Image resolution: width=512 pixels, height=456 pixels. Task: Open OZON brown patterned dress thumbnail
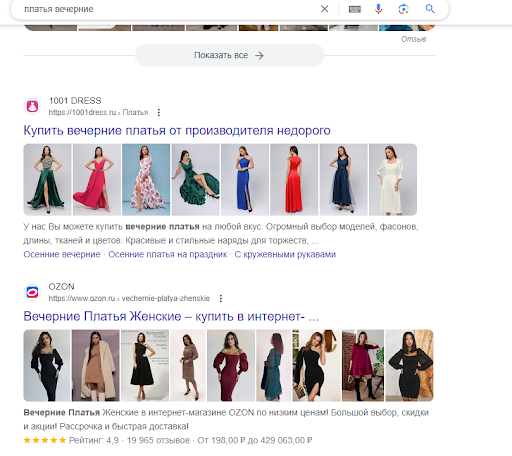(188, 365)
